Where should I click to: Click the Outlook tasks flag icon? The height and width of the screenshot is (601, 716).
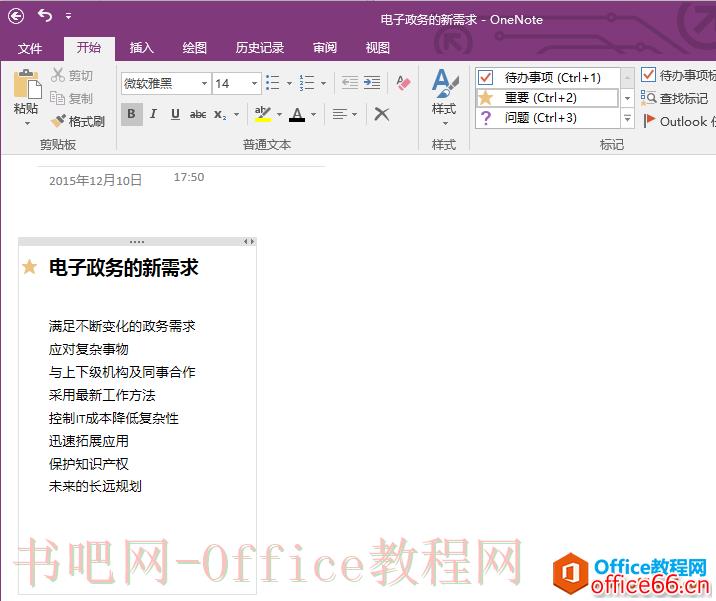click(x=649, y=121)
